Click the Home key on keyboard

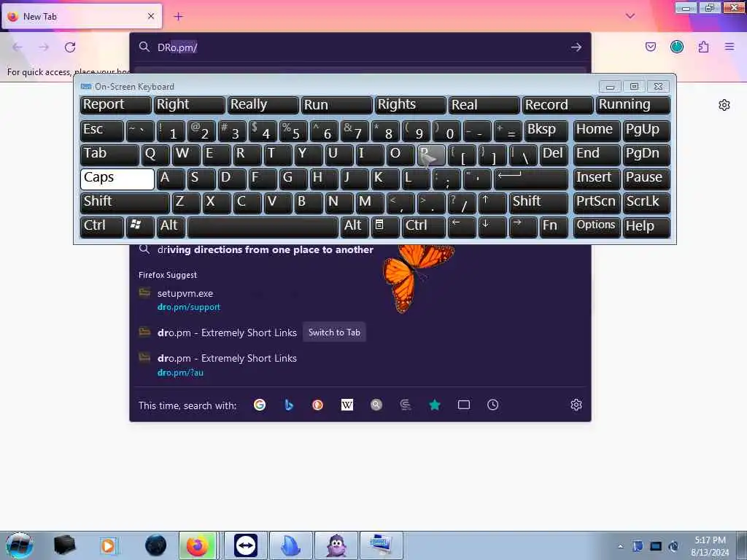tap(597, 131)
